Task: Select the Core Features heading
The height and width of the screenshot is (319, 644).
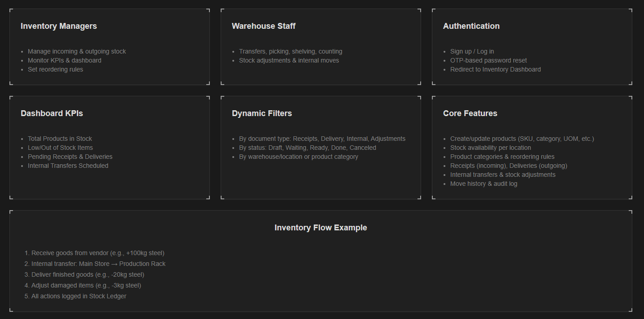Action: (x=470, y=113)
